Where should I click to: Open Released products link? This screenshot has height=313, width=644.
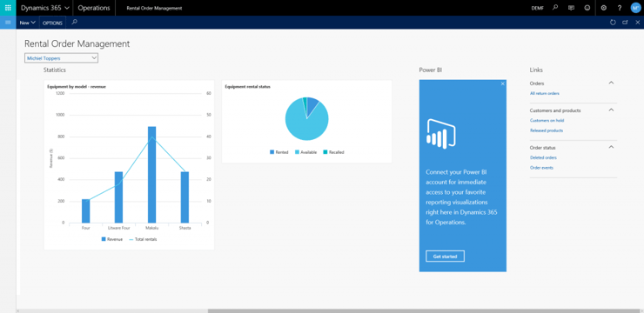tap(547, 130)
